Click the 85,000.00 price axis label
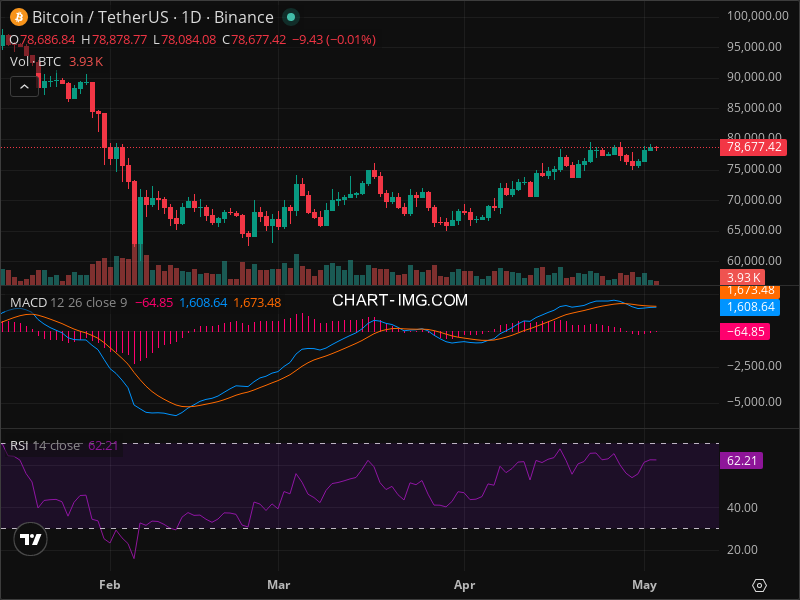This screenshot has height=600, width=800. point(754,108)
